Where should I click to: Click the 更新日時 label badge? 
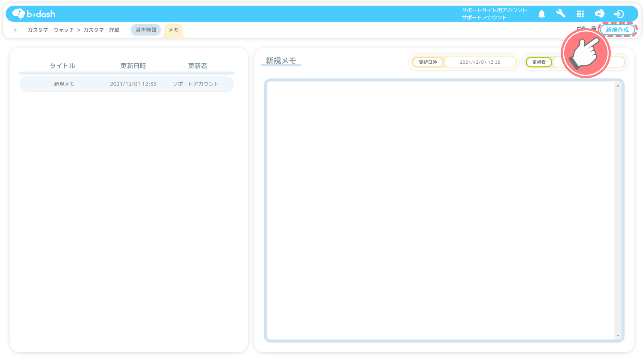coord(428,62)
